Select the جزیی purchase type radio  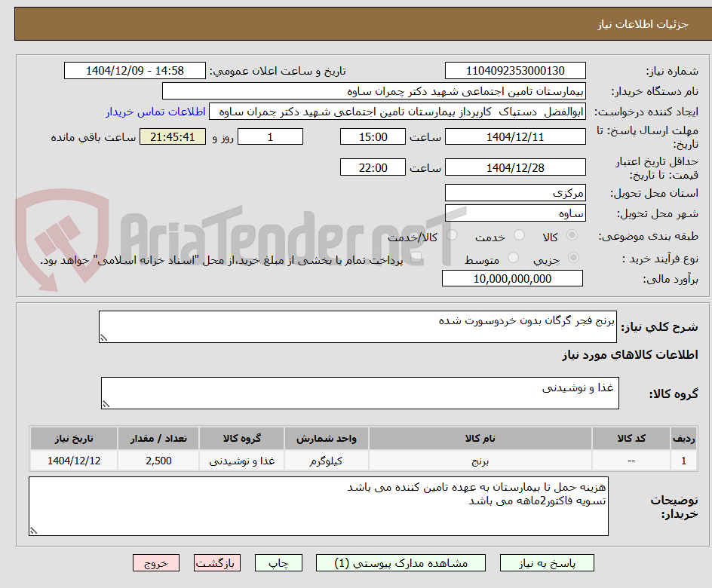click(x=573, y=258)
